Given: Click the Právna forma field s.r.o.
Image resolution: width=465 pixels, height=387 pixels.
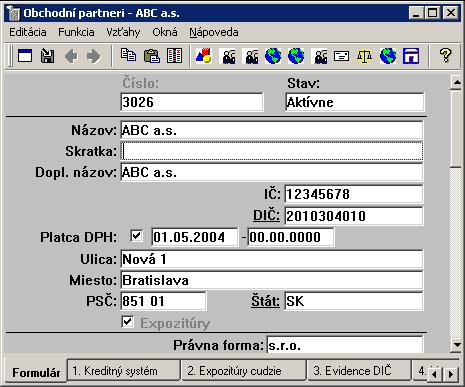Looking at the screenshot, I should [x=345, y=345].
